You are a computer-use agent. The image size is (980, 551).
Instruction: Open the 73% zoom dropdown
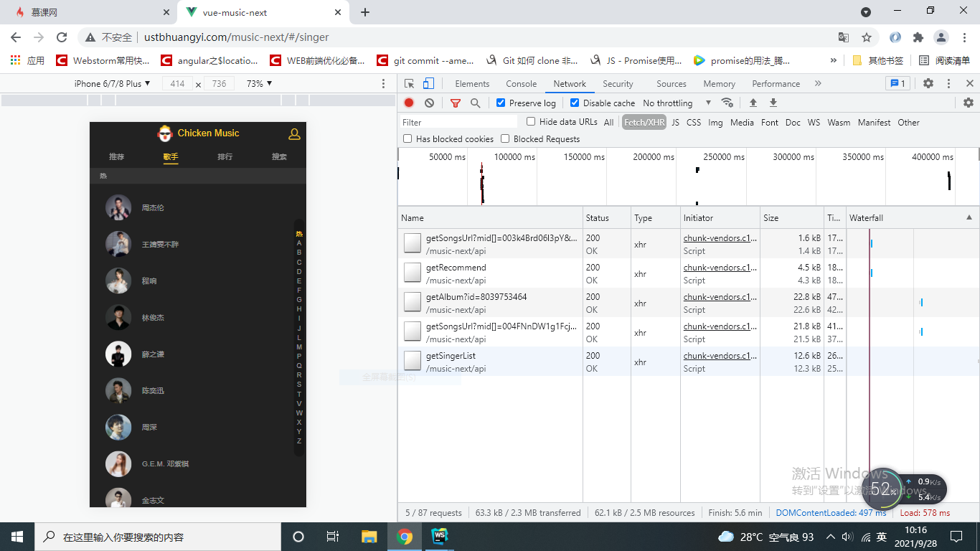259,84
